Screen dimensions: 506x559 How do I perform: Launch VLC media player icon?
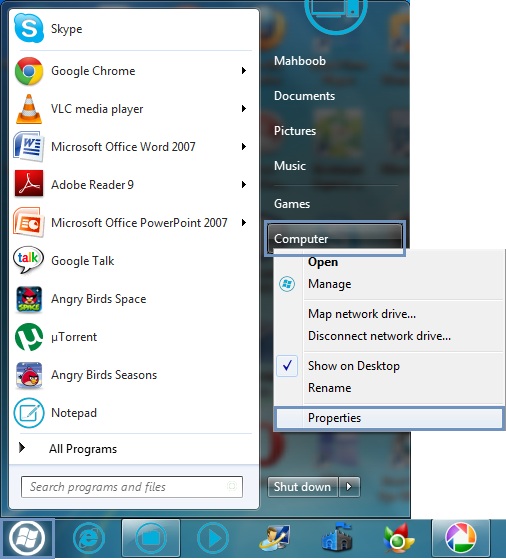point(29,109)
